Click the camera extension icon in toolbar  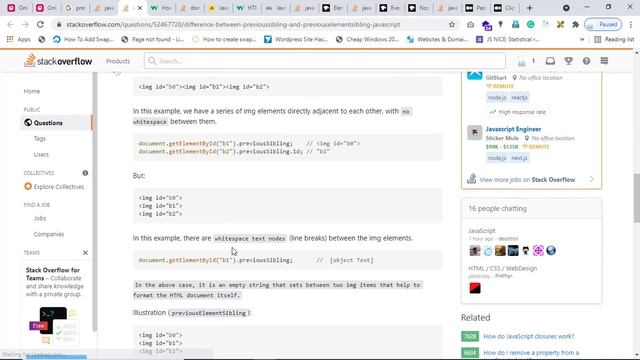(470, 24)
